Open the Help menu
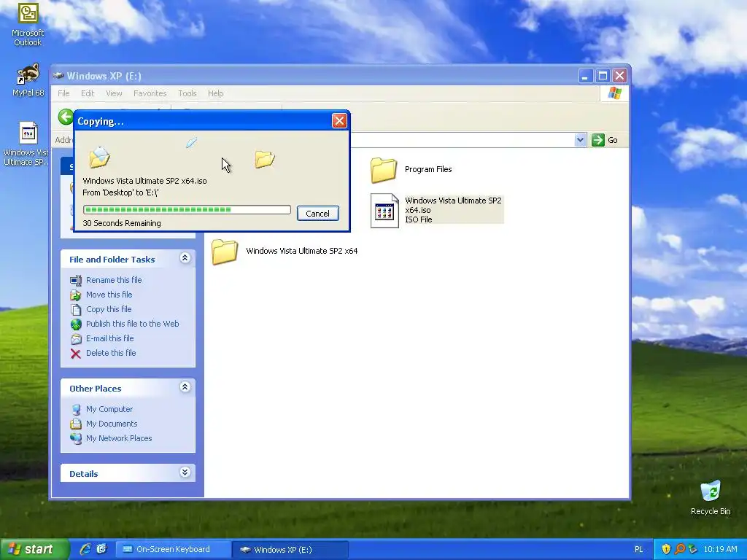 coord(215,93)
